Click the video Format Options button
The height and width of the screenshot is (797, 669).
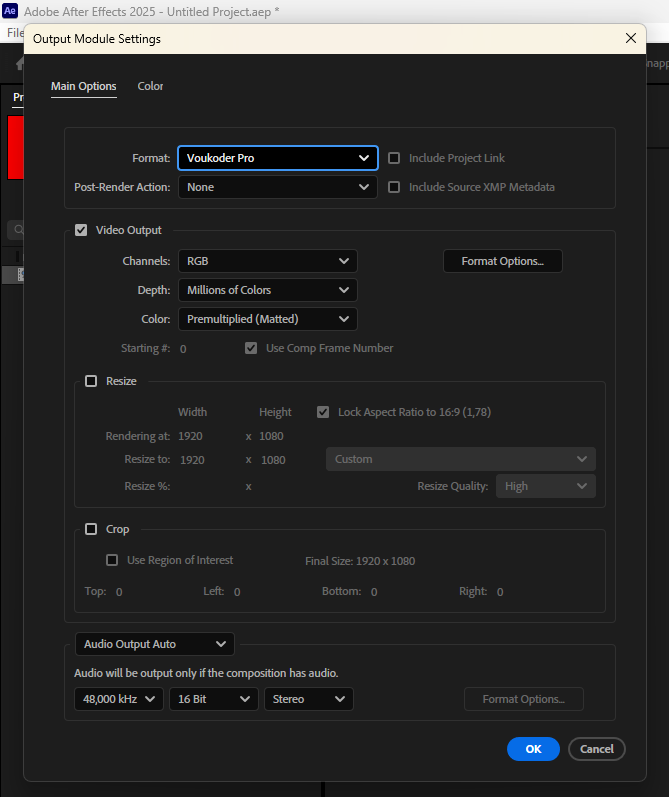pyautogui.click(x=502, y=261)
